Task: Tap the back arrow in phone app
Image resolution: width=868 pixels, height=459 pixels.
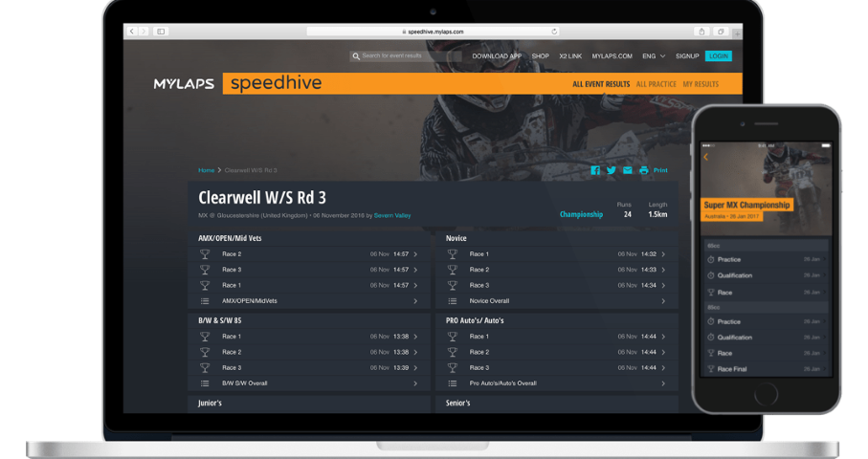Action: pos(706,156)
